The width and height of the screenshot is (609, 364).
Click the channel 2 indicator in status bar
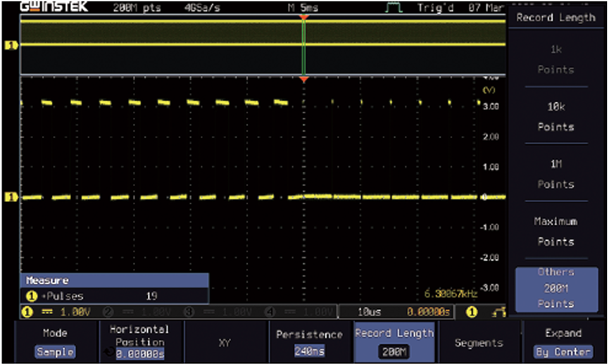point(108,312)
